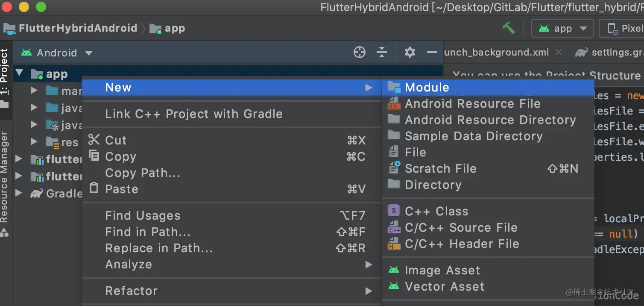
Task: Expand the first java folder arrow
Action: 34,108
